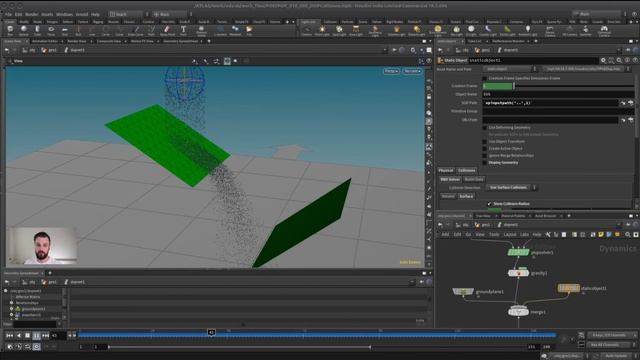Click the current frame marker on timeline
Screen dimensions: 640x360
click(x=211, y=333)
